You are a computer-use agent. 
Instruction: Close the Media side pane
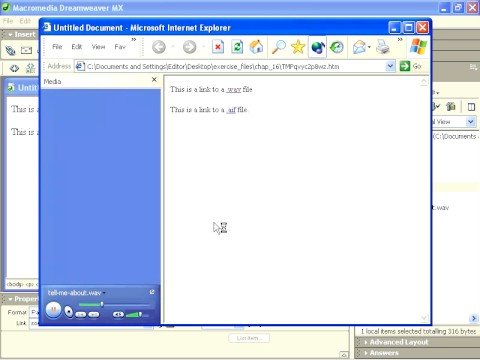(x=154, y=80)
